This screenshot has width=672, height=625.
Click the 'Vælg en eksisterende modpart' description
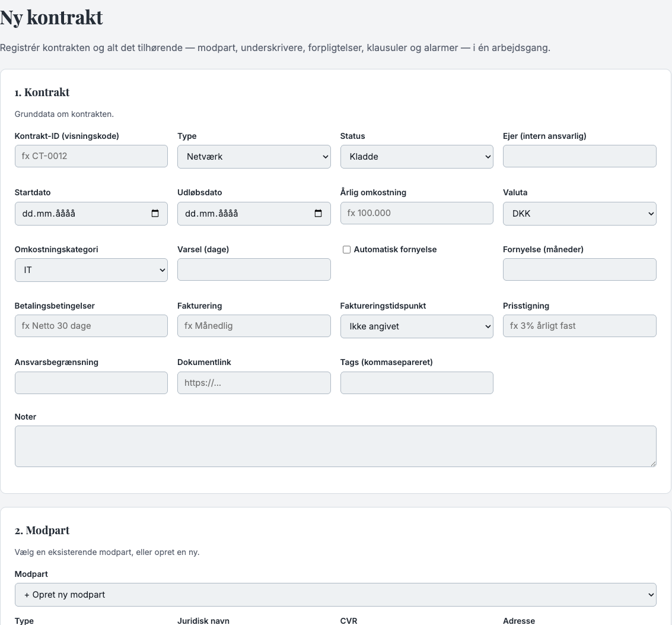[x=107, y=552]
